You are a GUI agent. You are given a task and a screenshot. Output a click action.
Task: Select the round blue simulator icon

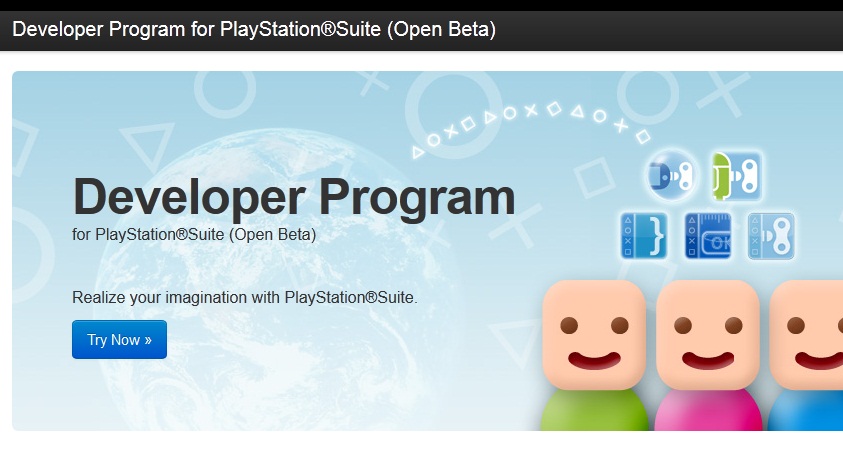(x=672, y=175)
